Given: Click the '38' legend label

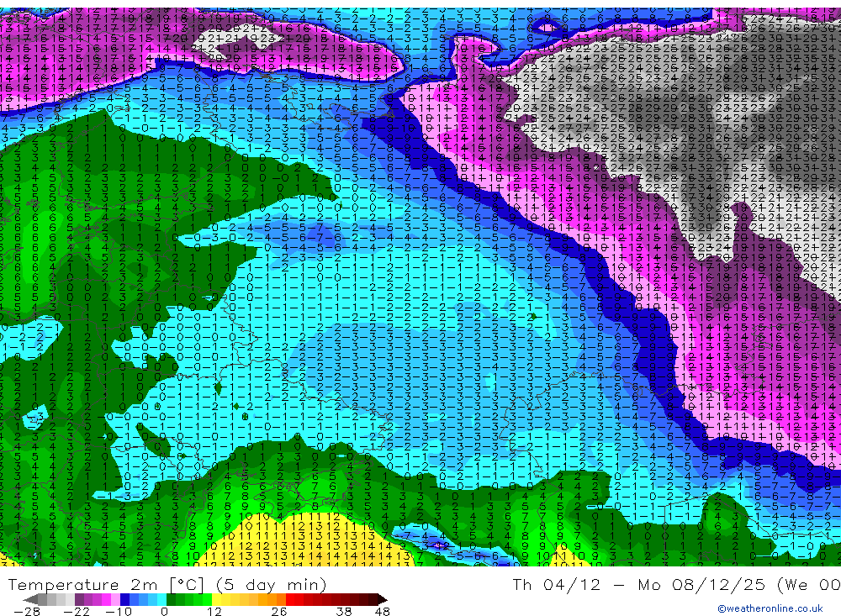Looking at the screenshot, I should tap(344, 612).
